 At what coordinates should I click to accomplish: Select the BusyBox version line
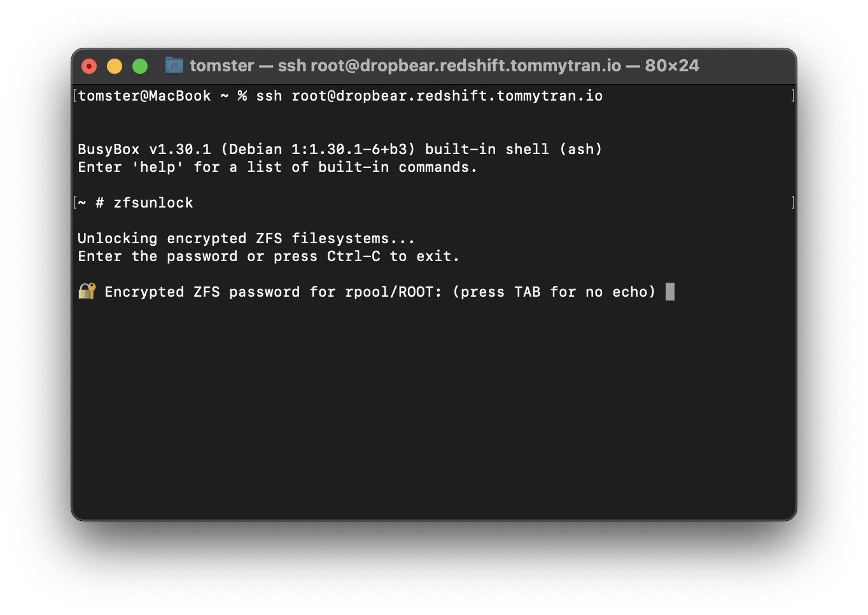click(x=339, y=149)
